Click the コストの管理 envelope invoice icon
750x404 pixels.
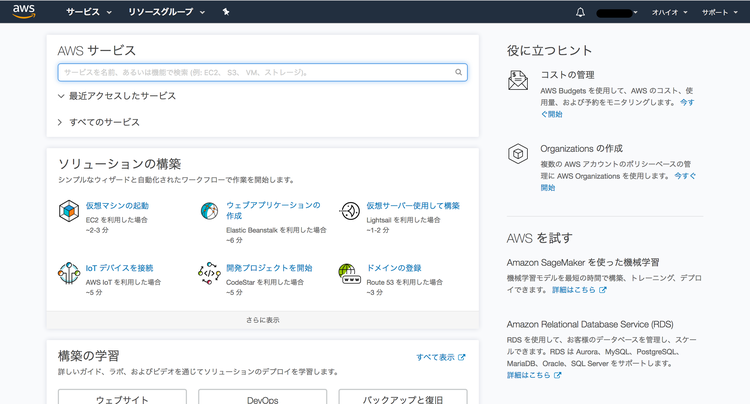[518, 80]
